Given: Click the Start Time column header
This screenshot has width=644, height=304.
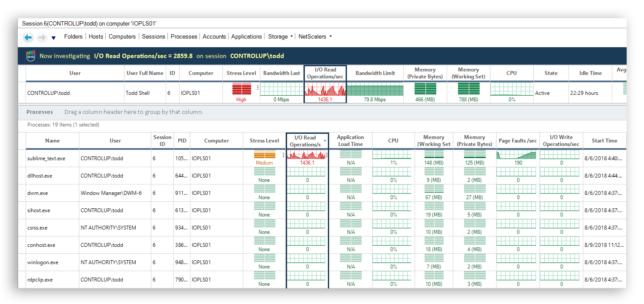Looking at the screenshot, I should click(605, 141).
